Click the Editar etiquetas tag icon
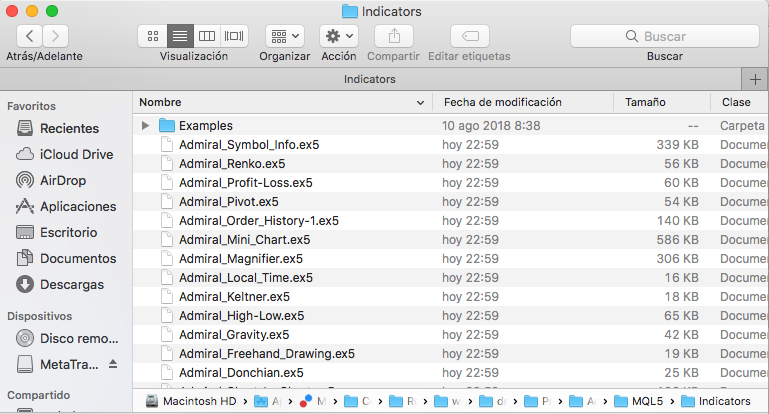The height and width of the screenshot is (414, 769). pyautogui.click(x=470, y=36)
